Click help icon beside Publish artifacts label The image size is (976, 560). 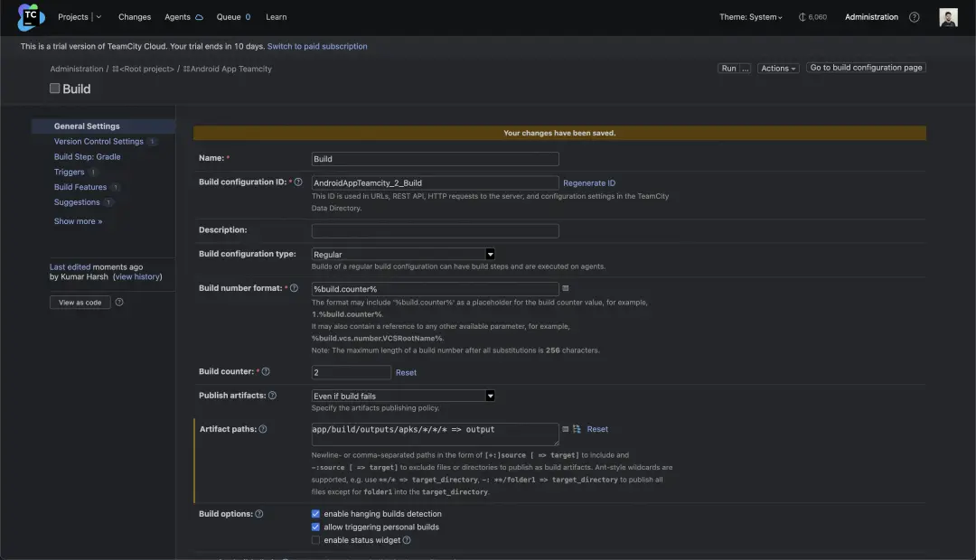pos(272,396)
